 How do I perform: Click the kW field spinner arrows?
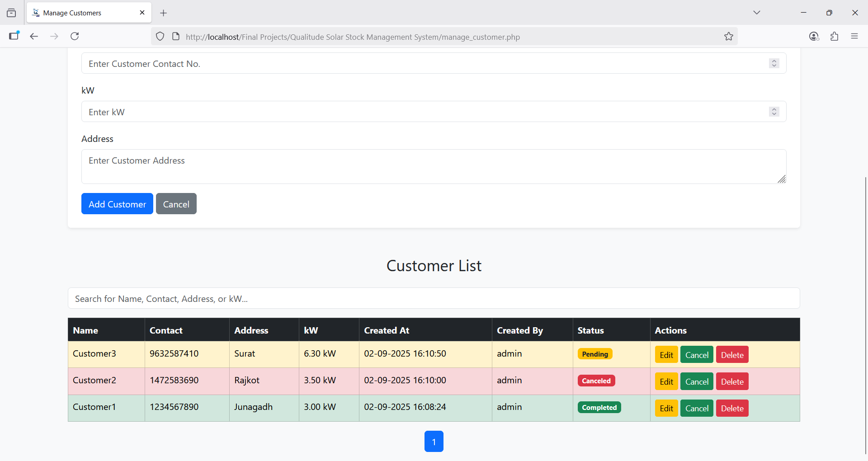click(774, 112)
